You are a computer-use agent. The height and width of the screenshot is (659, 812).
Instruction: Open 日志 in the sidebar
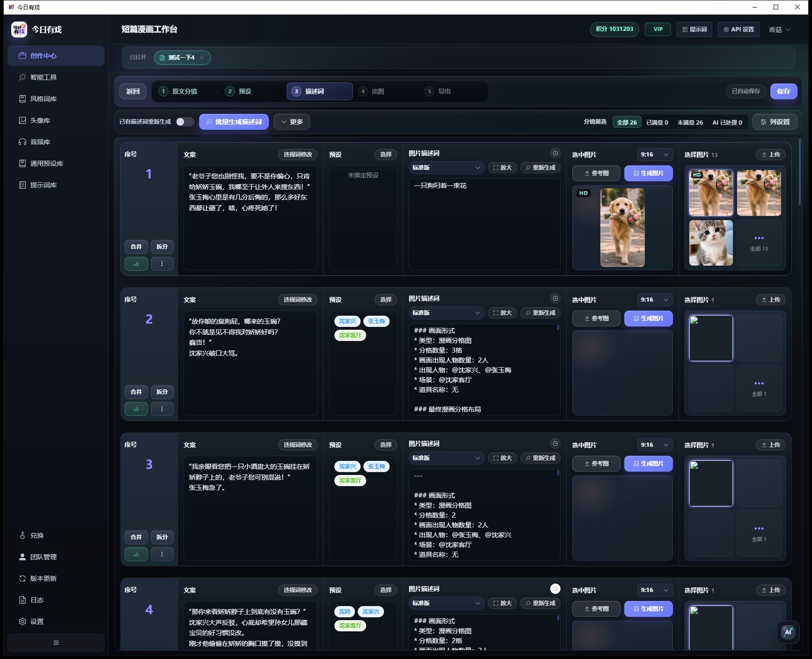coord(56,600)
